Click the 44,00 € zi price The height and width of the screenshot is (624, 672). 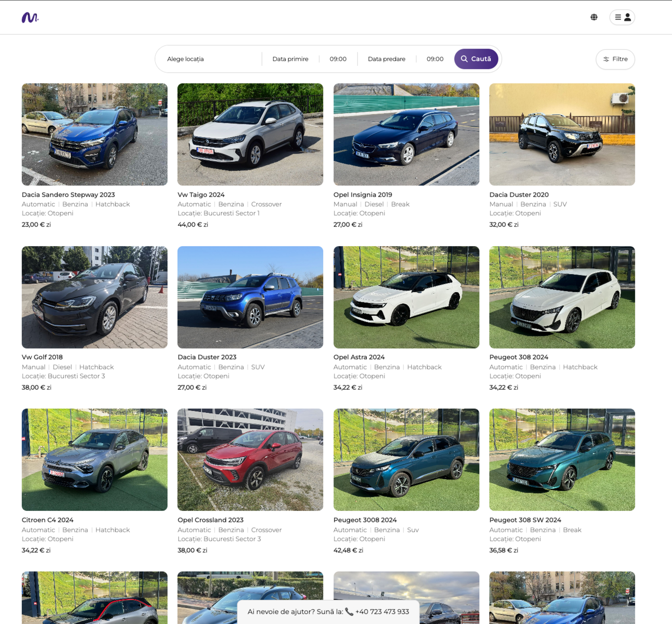193,224
